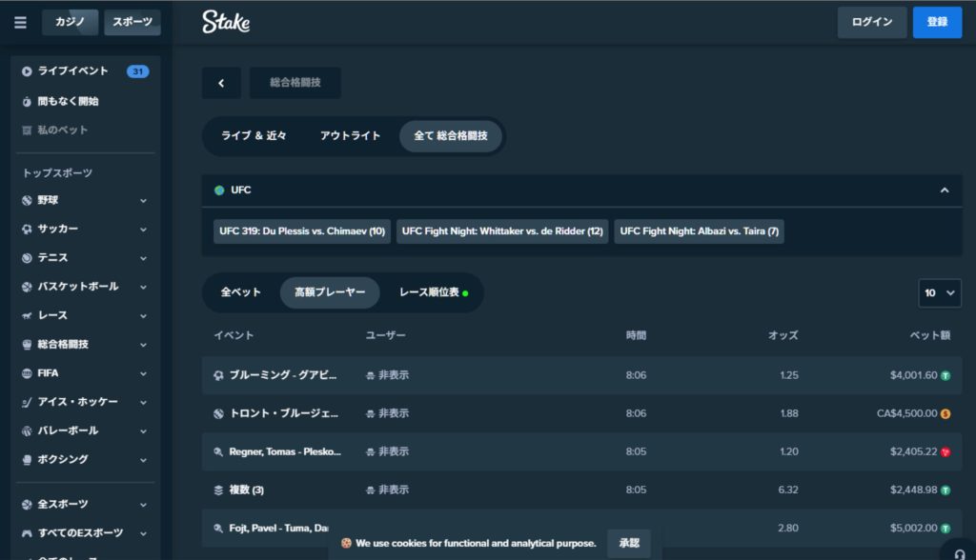Click the 6.32 odds value

(x=788, y=490)
